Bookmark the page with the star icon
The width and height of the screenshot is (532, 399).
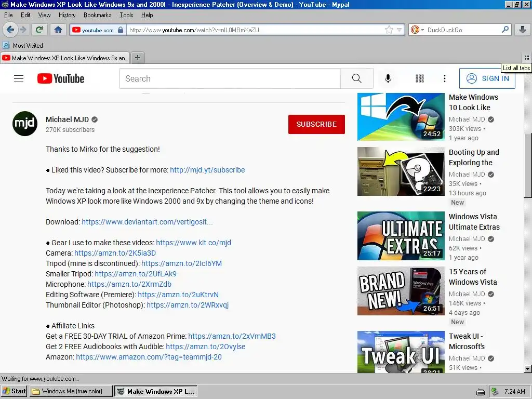point(389,30)
